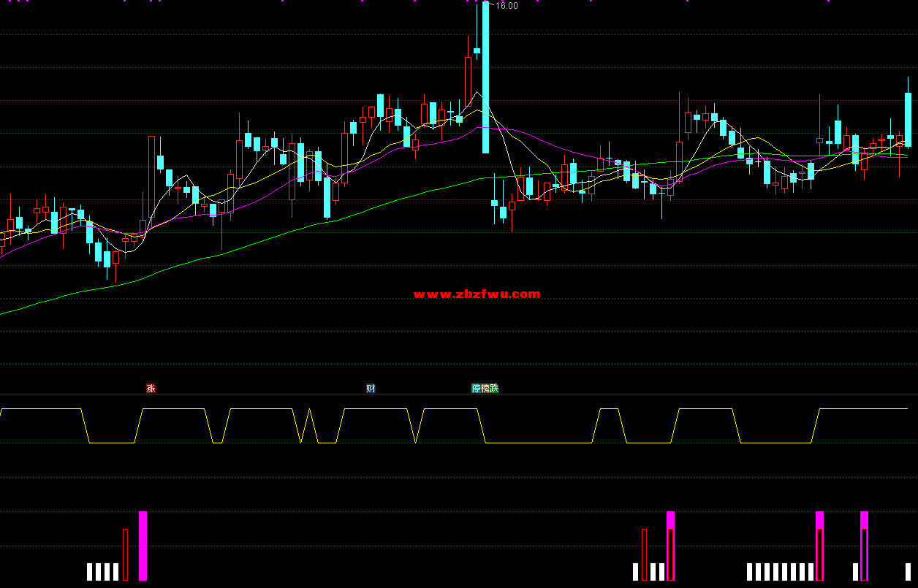Open the www.zbzfwu.com watermark link
This screenshot has width=918, height=588.
[x=477, y=294]
